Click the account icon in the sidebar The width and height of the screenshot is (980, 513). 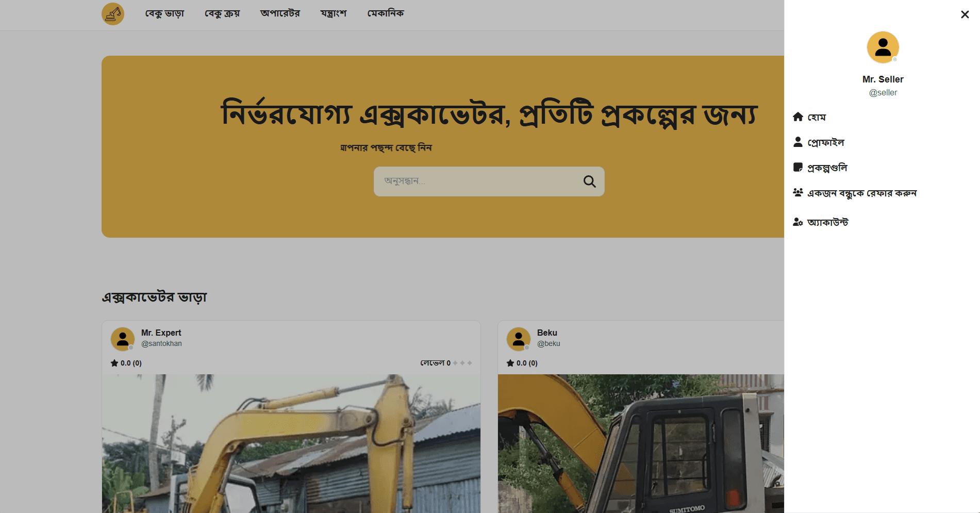coord(798,222)
